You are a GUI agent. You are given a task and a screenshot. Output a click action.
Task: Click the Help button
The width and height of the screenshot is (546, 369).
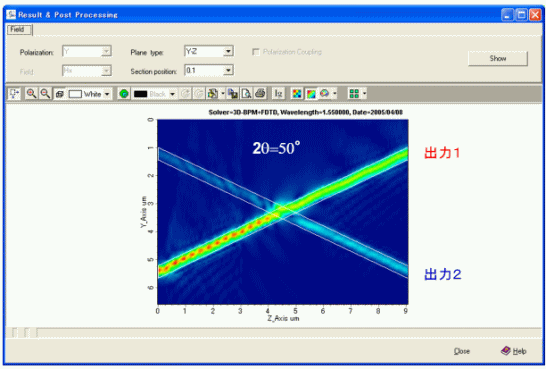tap(514, 351)
